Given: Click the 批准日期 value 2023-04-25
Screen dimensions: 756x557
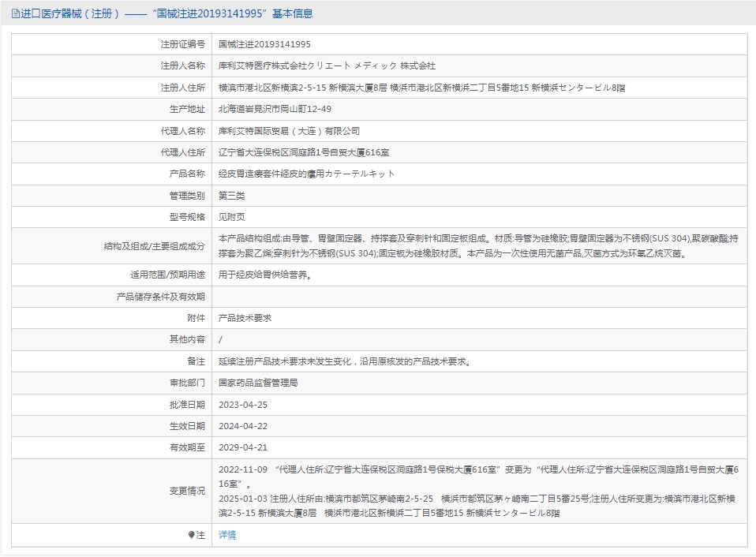Looking at the screenshot, I should [243, 405].
